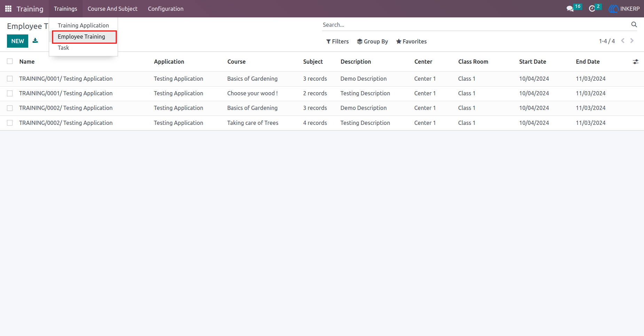Click the NEW button
The image size is (644, 336).
pos(17,41)
